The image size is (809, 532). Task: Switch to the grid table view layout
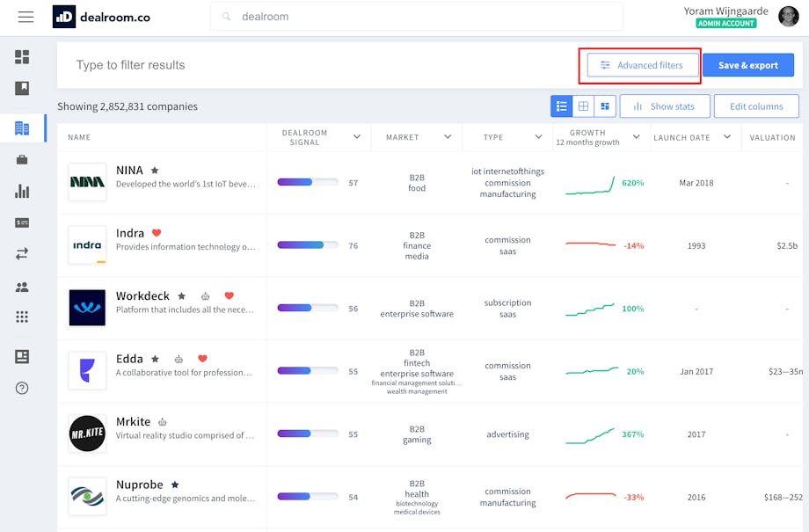(583, 106)
